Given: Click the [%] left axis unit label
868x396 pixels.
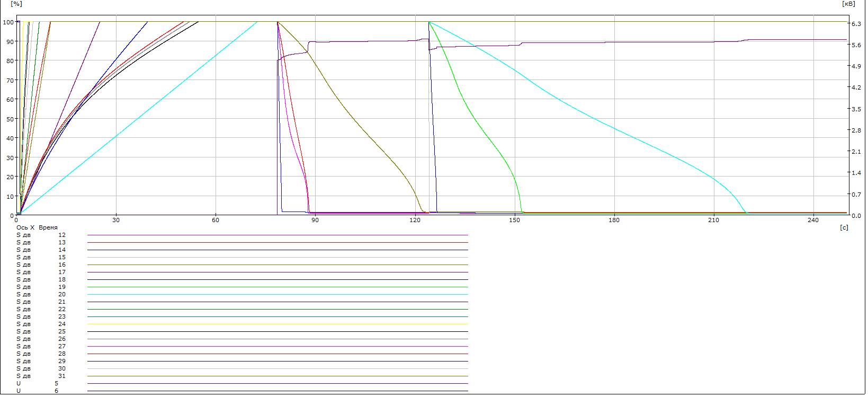Looking at the screenshot, I should click(16, 4).
